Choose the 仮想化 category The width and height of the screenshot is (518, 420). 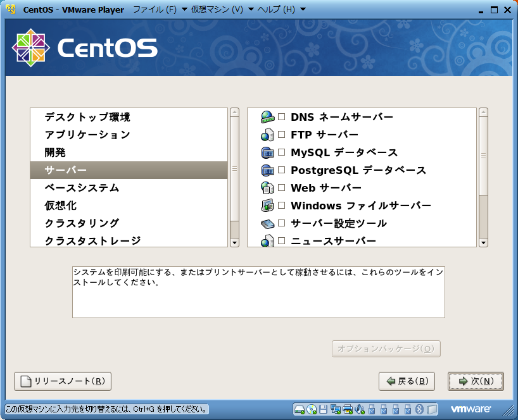coord(61,206)
